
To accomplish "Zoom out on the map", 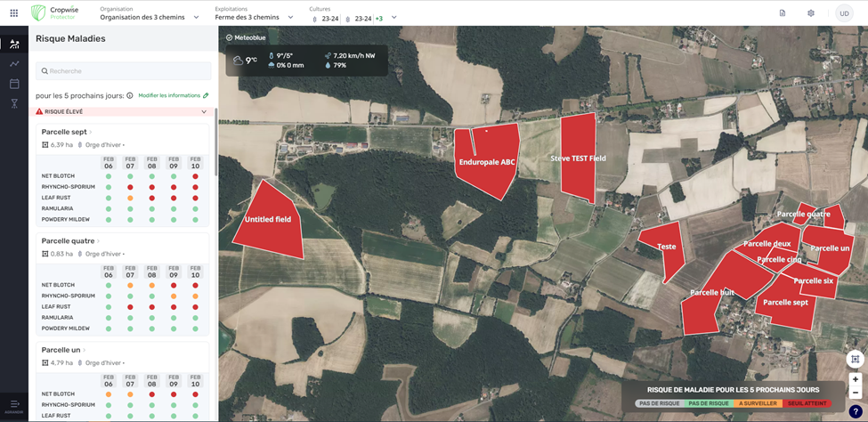I will (x=855, y=393).
